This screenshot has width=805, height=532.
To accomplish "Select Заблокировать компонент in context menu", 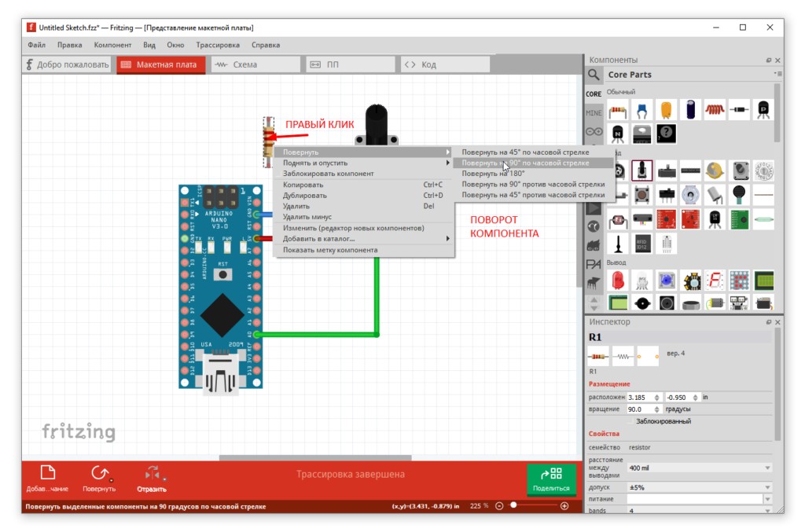I will (365, 174).
